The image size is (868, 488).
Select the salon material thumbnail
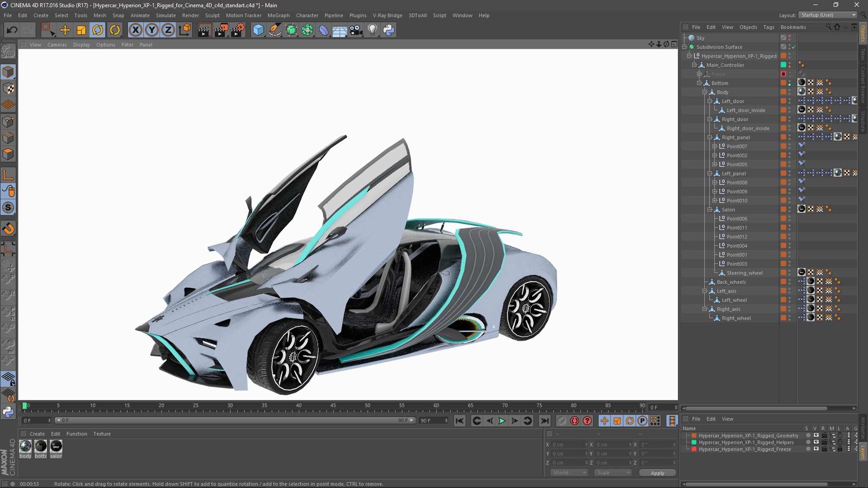56,446
